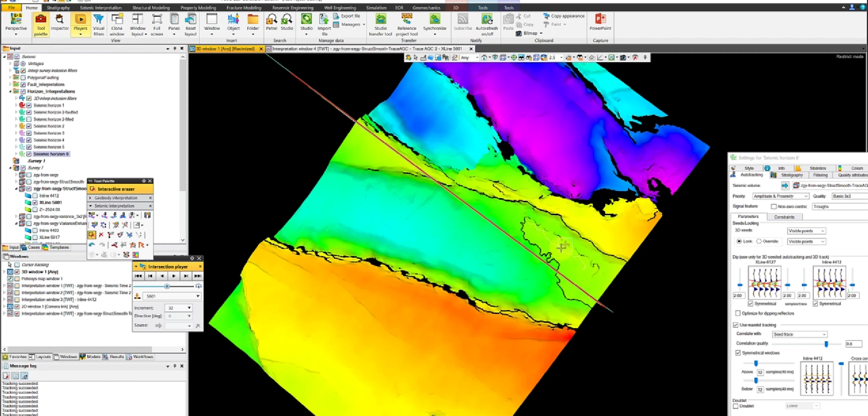Select Interpretation window 4 tab

coord(368,49)
